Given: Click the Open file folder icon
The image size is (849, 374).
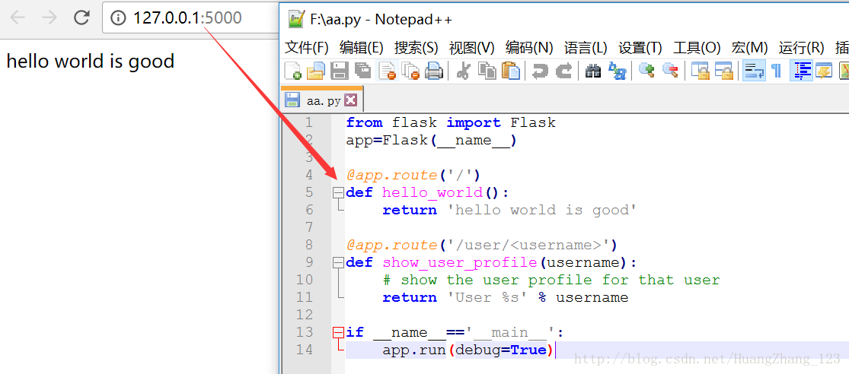Looking at the screenshot, I should coord(316,71).
